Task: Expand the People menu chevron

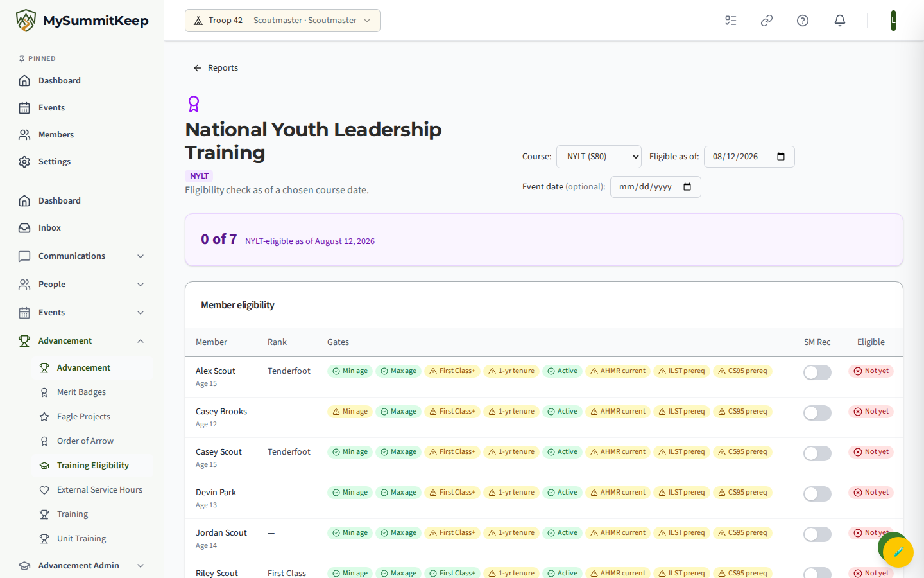Action: click(141, 285)
